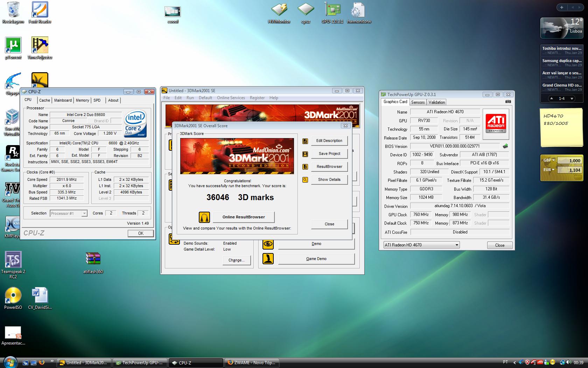Screen dimensions: 588x368
Task: Switch to ZWAME - Novo Tóp... taskbar button
Action: pos(252,363)
